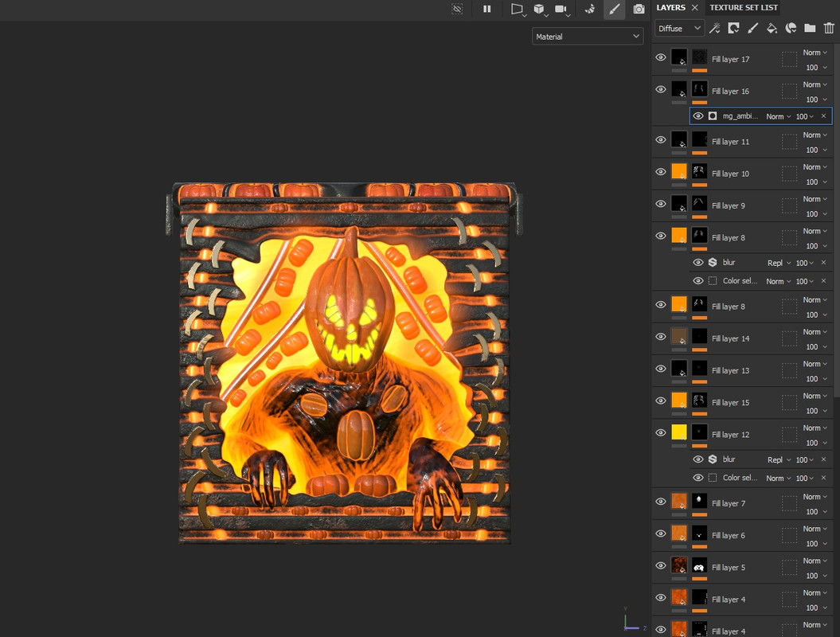Open Repl blend dropdown of blur under Fill layer 12
This screenshot has width=840, height=637.
coord(779,459)
